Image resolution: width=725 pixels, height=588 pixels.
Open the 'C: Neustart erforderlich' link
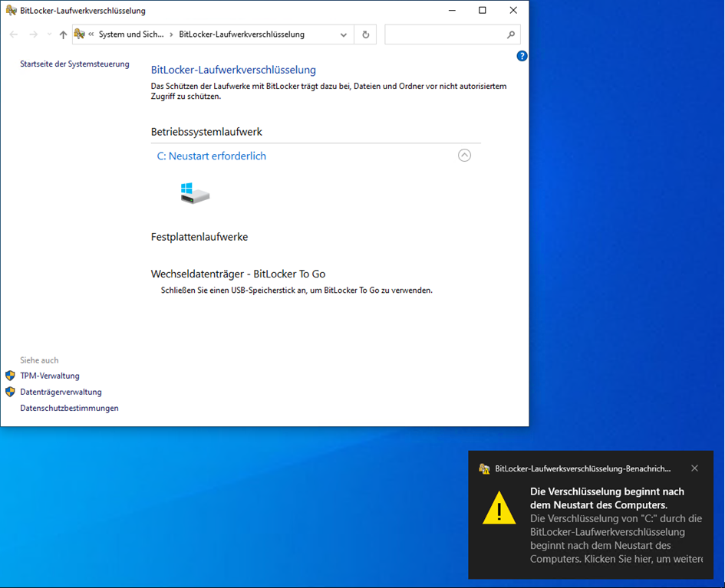(211, 156)
